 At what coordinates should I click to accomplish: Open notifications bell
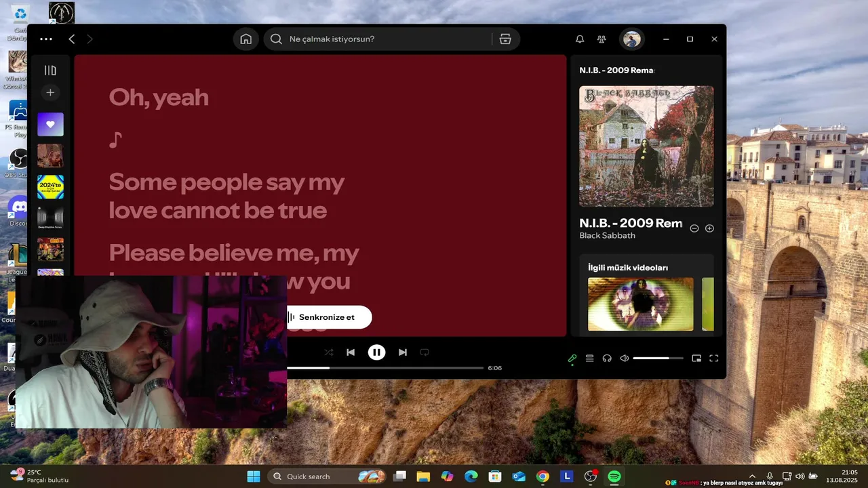pyautogui.click(x=580, y=39)
